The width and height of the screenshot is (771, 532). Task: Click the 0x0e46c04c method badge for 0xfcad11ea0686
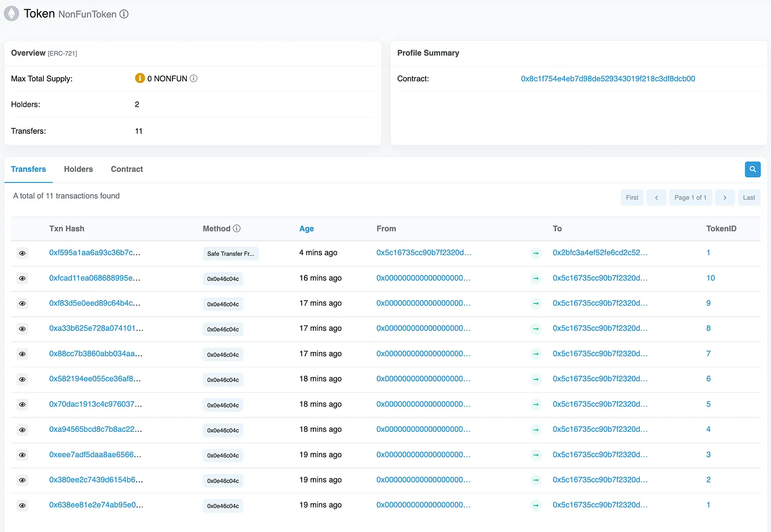coord(223,279)
